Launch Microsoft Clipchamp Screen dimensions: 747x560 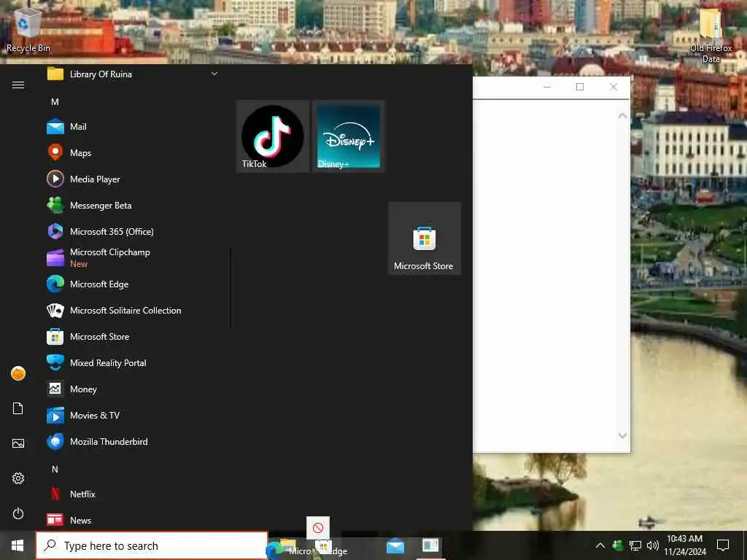click(x=133, y=257)
